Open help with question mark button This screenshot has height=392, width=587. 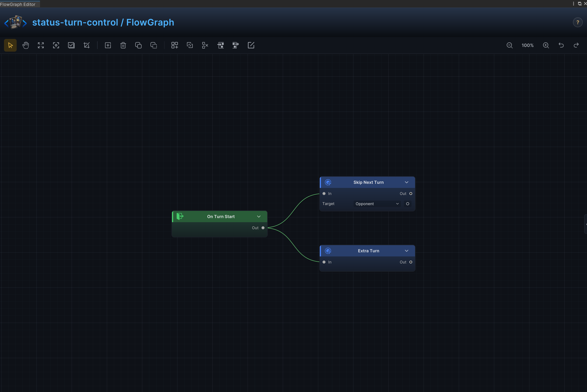[578, 22]
